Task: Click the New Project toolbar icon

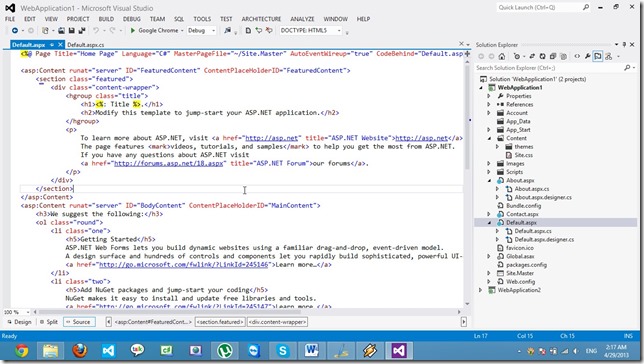Action: [x=45, y=30]
